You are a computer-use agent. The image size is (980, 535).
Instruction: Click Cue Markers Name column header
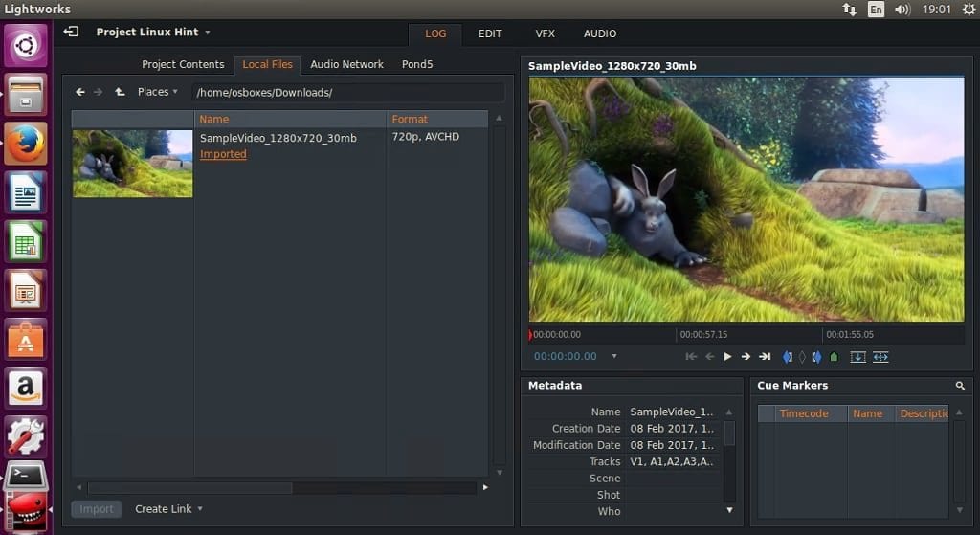coord(871,413)
